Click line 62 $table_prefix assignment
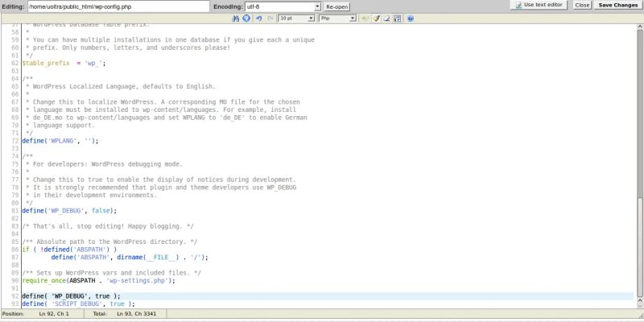644x322 pixels. click(64, 64)
